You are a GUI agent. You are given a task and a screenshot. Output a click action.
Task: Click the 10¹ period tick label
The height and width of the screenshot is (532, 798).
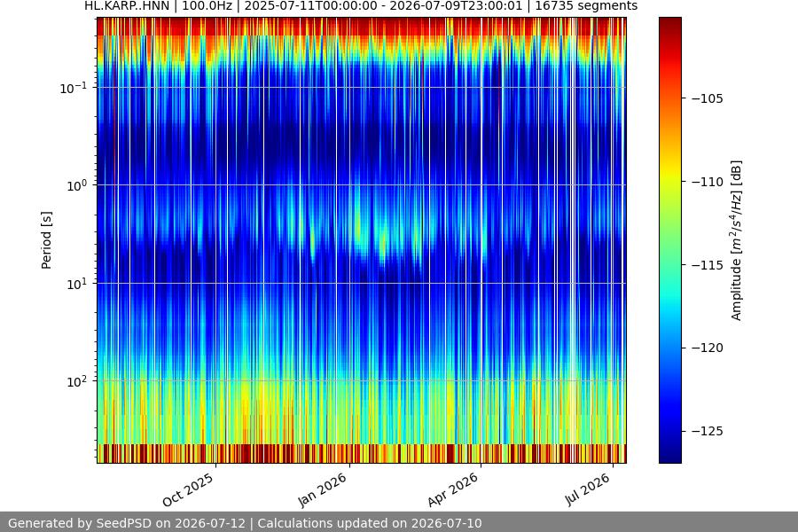(x=77, y=284)
